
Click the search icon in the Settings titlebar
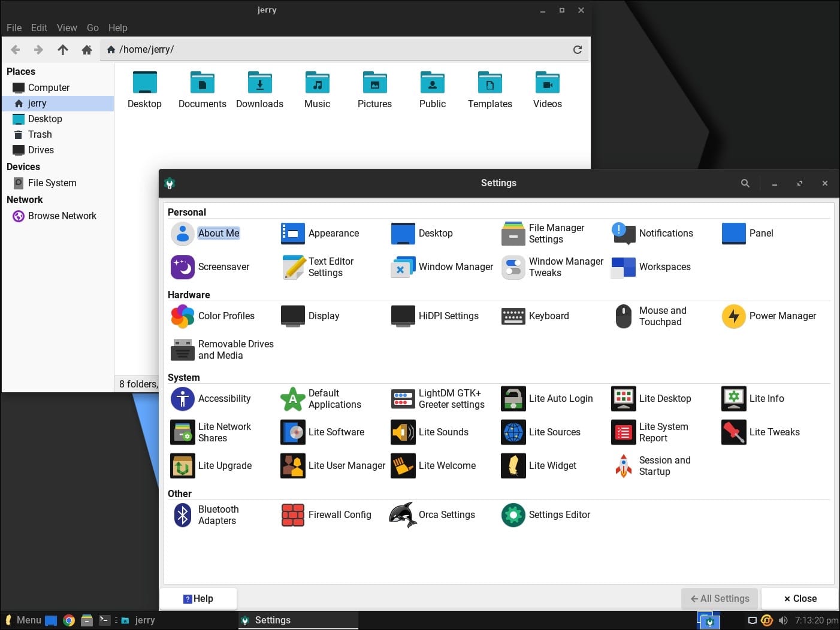click(x=745, y=183)
